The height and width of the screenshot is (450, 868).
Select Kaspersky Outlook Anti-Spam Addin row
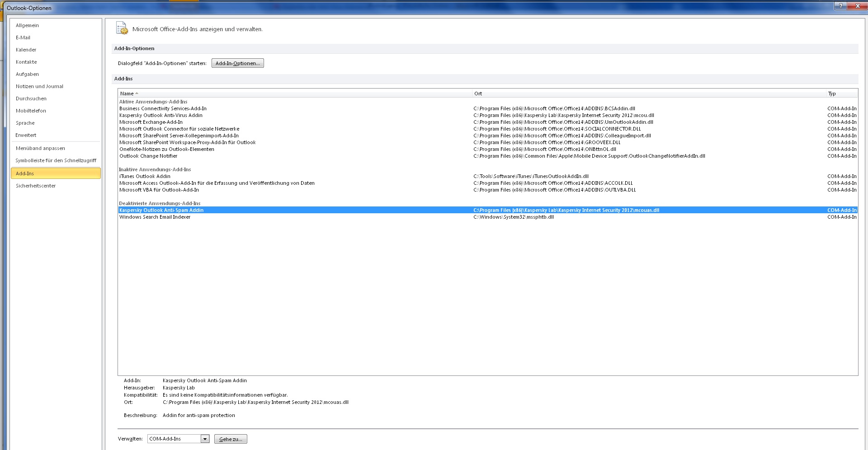pos(488,210)
